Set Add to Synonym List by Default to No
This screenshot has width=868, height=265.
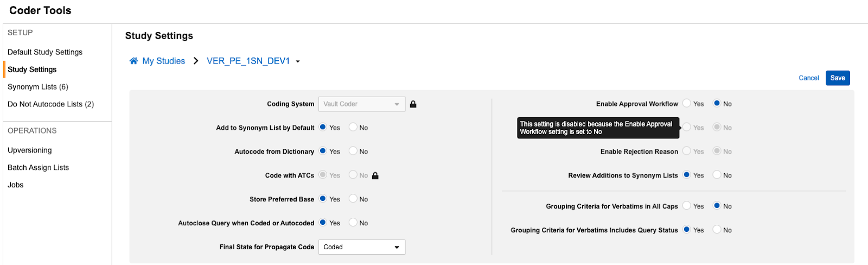click(x=353, y=127)
